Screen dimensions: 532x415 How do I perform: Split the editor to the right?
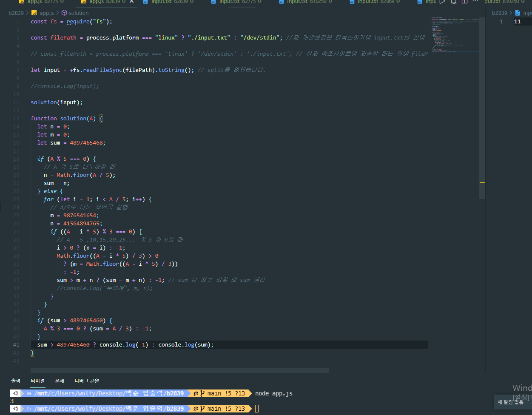coord(464,2)
